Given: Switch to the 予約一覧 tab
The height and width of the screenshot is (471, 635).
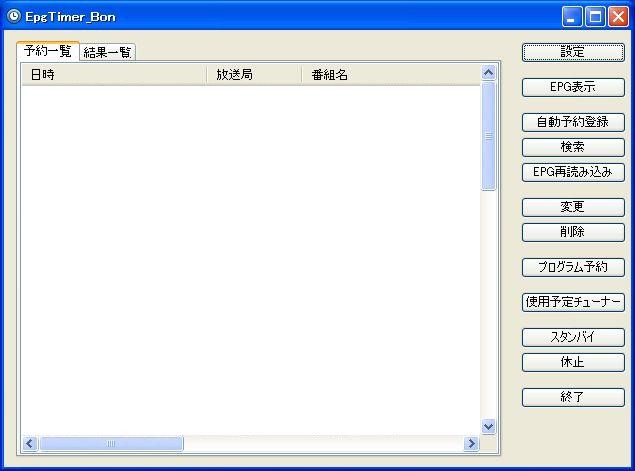Looking at the screenshot, I should pos(48,51).
